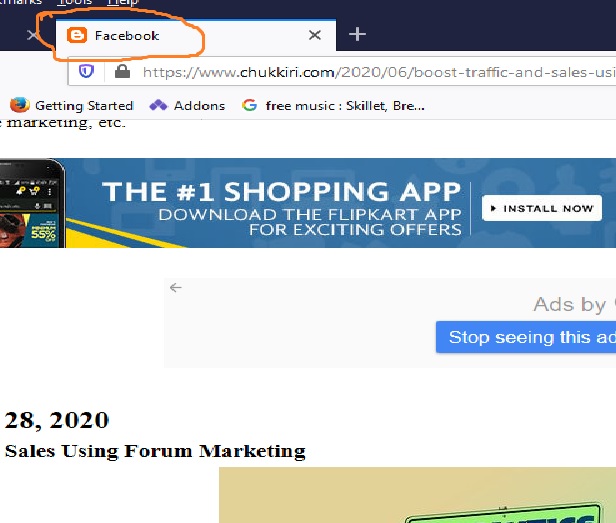
Task: Click the purple Addons bookmark icon
Action: [x=158, y=105]
